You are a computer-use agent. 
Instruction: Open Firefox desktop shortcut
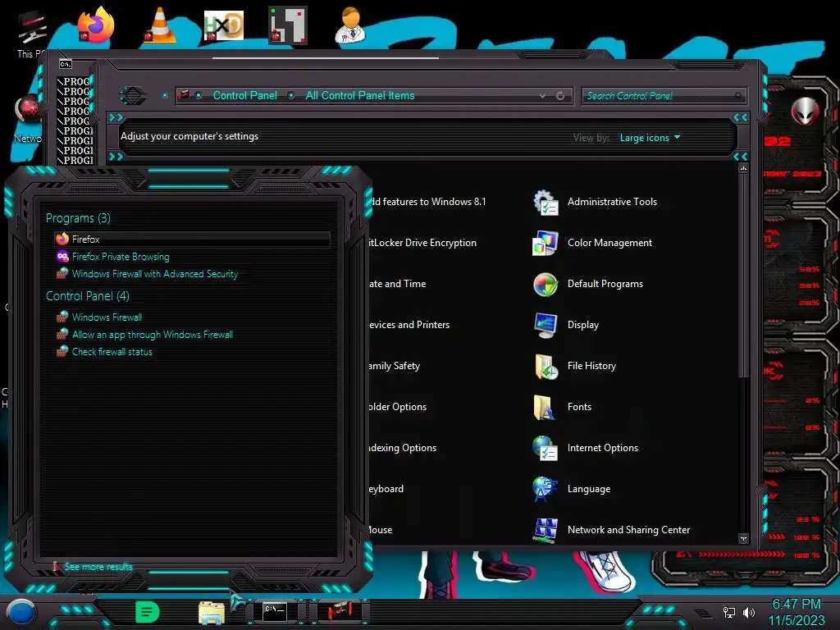(x=96, y=25)
